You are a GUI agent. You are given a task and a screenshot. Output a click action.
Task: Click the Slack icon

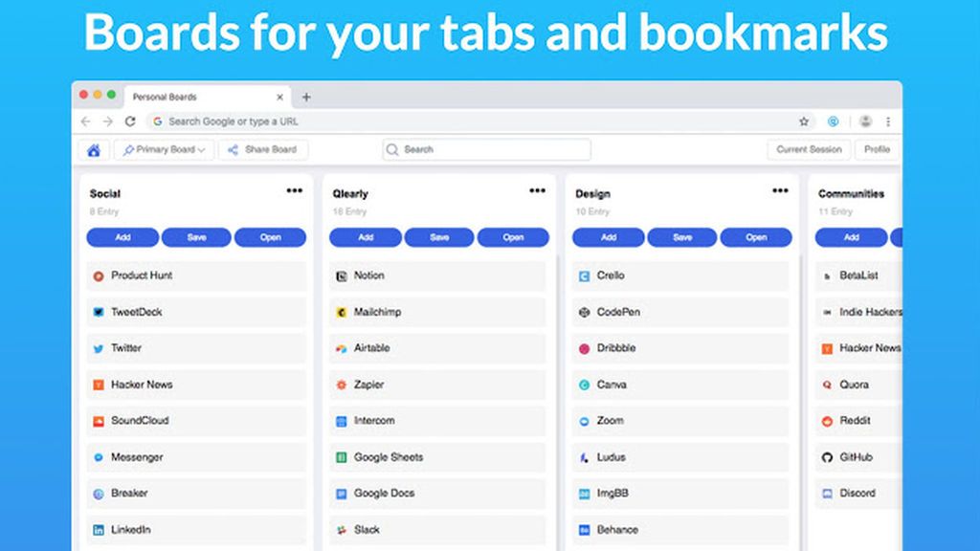342,530
